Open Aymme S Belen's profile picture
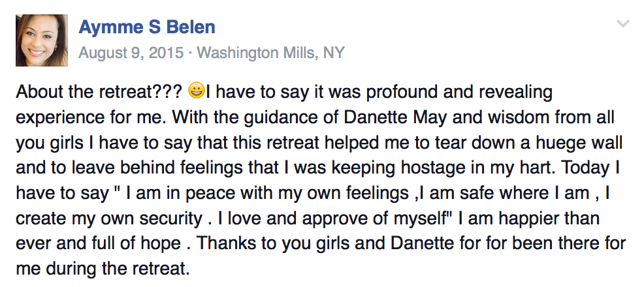The image size is (644, 287). (42, 40)
